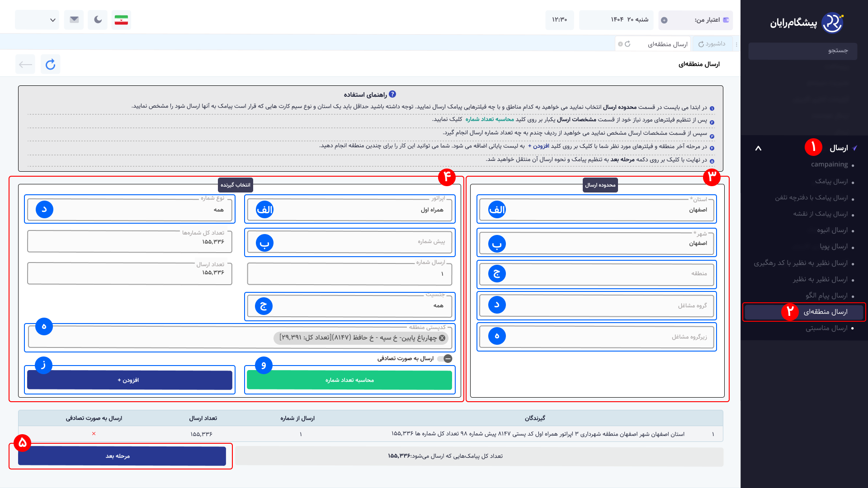Click the ارسال به صورت تصادفی column header
Image resolution: width=868 pixels, height=488 pixels.
(94, 418)
